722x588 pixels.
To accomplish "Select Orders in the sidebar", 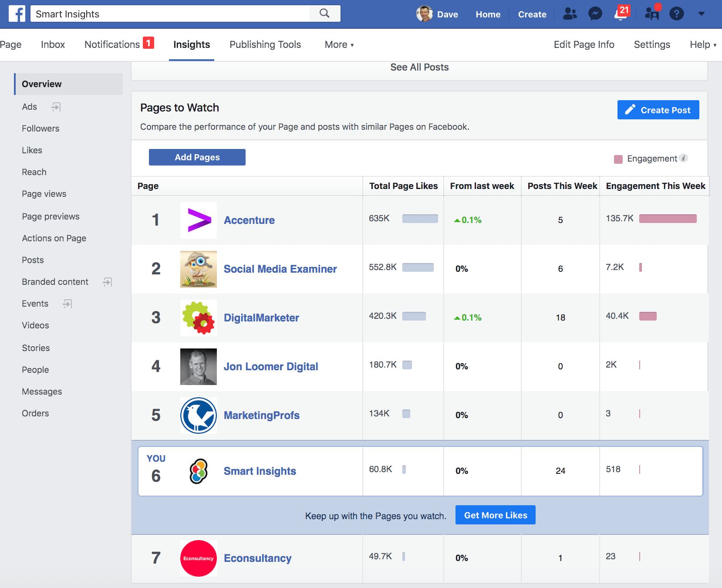I will pyautogui.click(x=35, y=413).
